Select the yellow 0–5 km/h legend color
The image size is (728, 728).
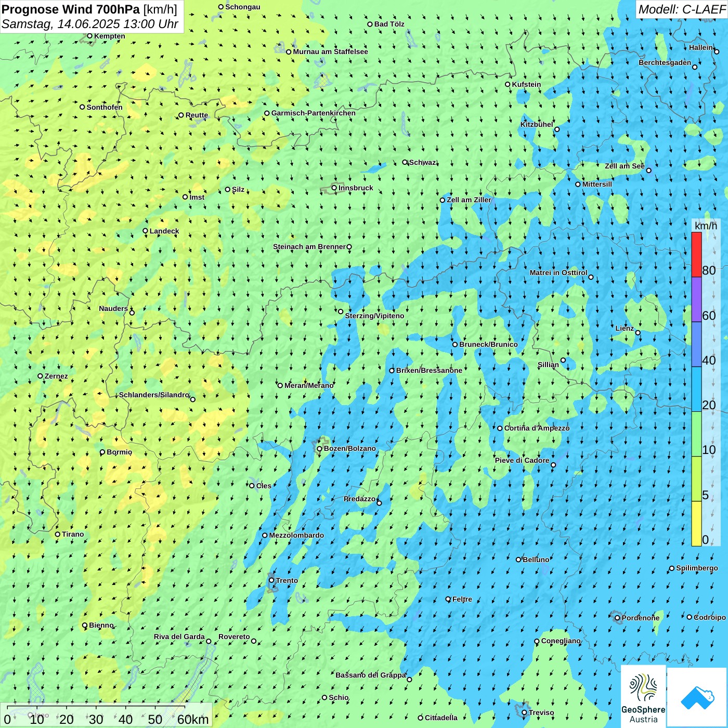coord(696,524)
